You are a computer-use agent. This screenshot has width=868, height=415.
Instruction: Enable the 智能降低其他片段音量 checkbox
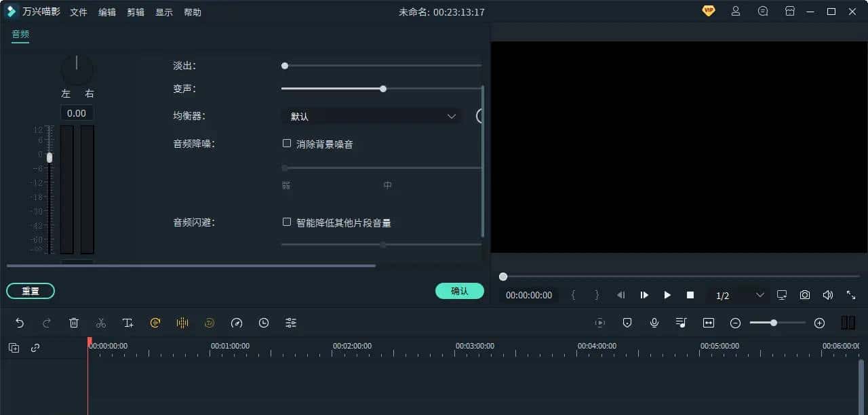pos(287,222)
